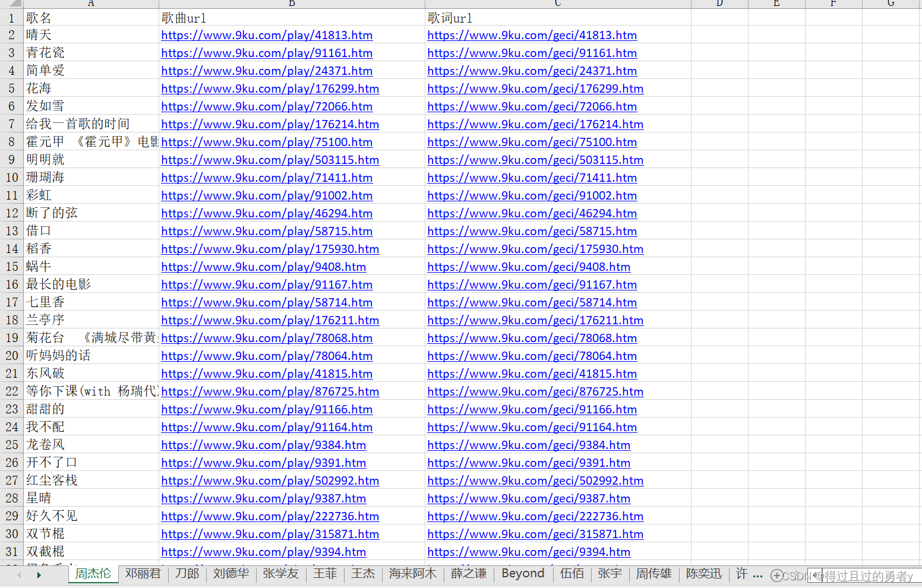Select the row 5 header

[12, 88]
